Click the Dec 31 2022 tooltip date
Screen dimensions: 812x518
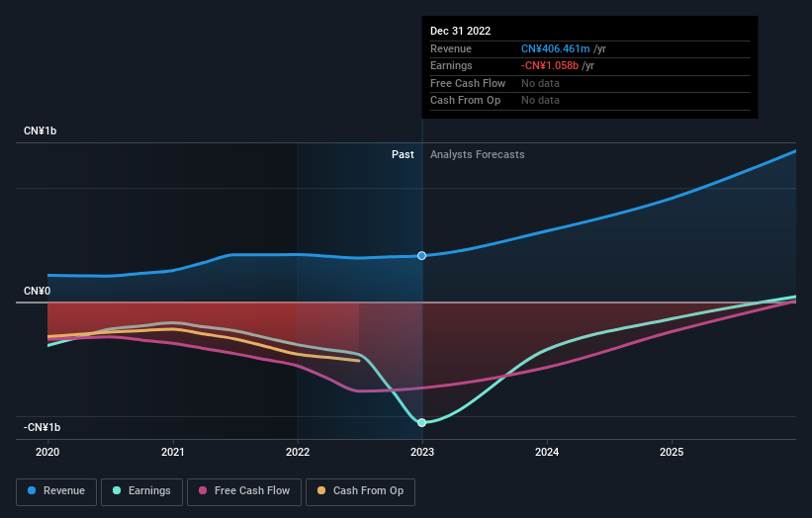(x=460, y=31)
